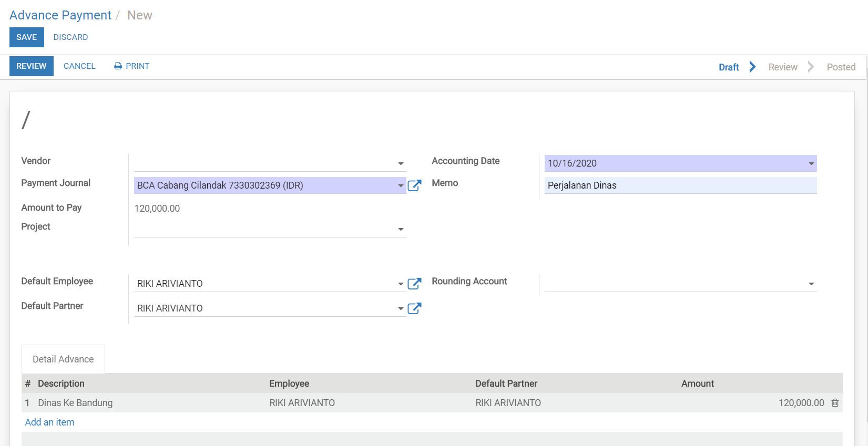
Task: Open the Accounting Date picker arrow
Action: [x=811, y=164]
